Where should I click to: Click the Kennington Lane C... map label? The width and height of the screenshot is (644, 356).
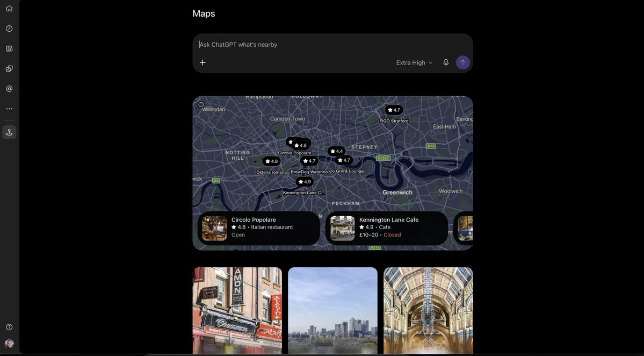(x=304, y=193)
